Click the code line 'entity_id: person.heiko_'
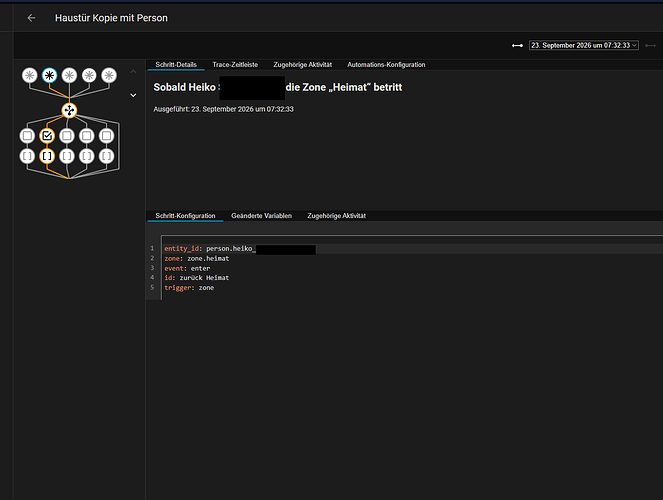This screenshot has width=663, height=500. [x=210, y=249]
